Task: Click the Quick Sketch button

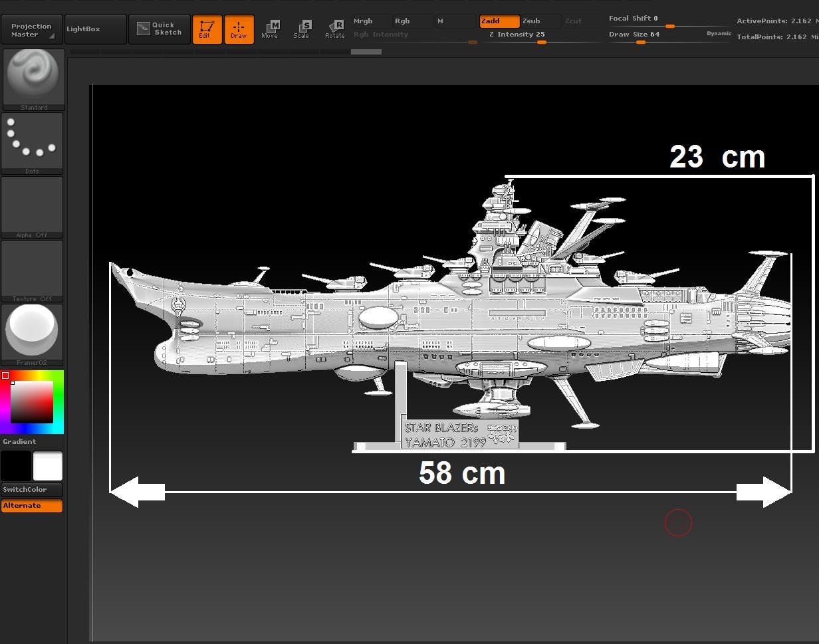Action: coord(159,29)
